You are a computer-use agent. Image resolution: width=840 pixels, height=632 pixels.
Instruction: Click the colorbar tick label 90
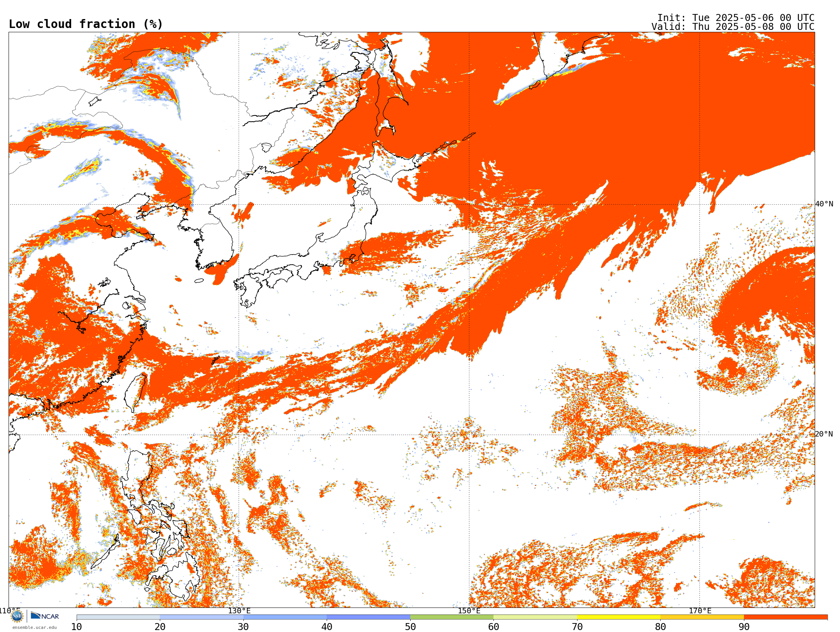pyautogui.click(x=744, y=627)
